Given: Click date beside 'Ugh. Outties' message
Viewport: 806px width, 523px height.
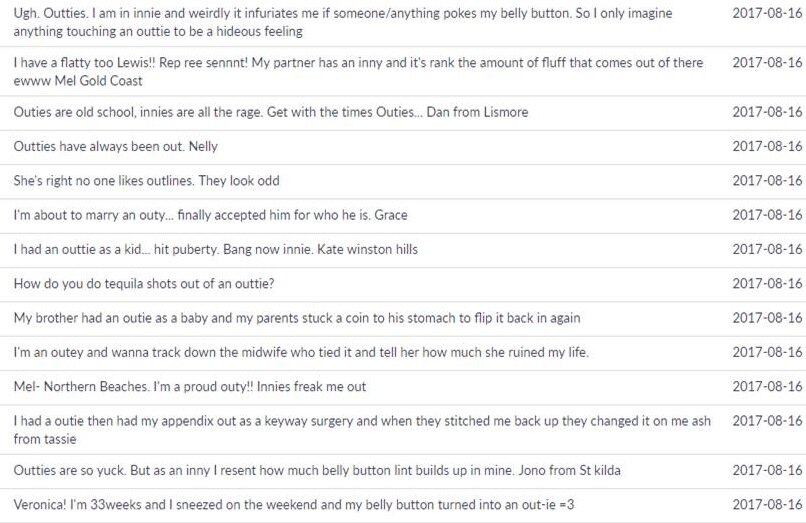Looking at the screenshot, I should [767, 13].
